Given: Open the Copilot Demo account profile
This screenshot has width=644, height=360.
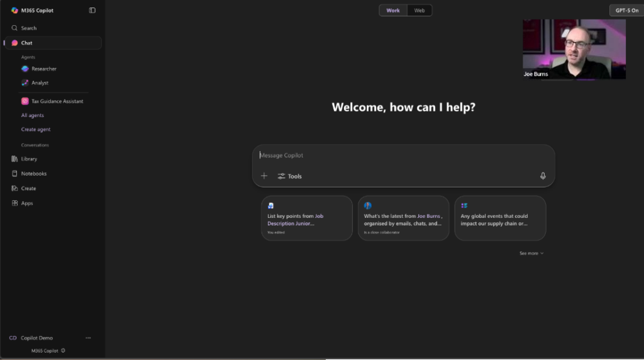Looking at the screenshot, I should click(x=31, y=338).
